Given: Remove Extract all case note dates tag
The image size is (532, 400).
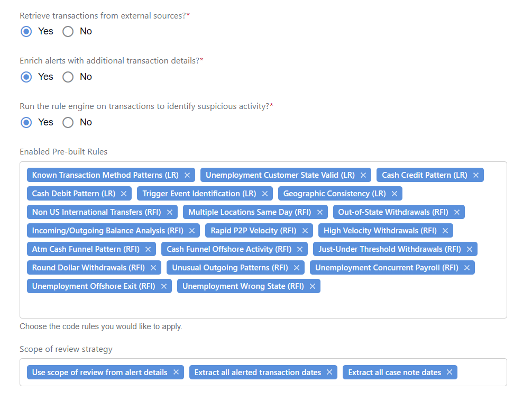Looking at the screenshot, I should click(450, 372).
